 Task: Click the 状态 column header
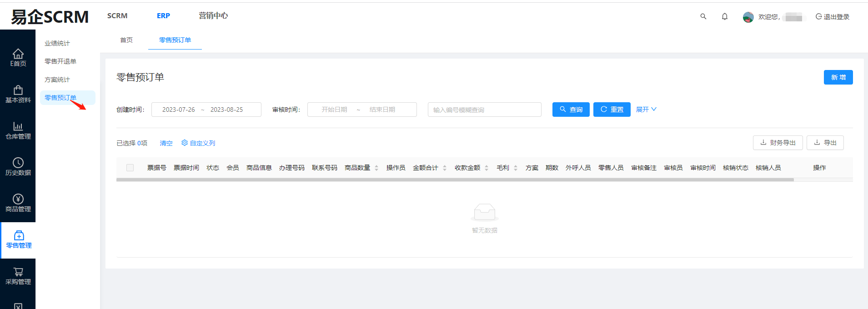(x=213, y=168)
